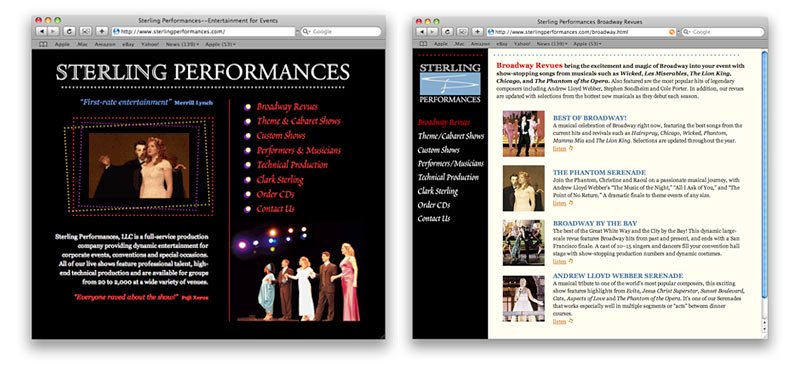Open eBay bookmark in left window bookmarks bar
This screenshot has width=800, height=370.
[128, 44]
